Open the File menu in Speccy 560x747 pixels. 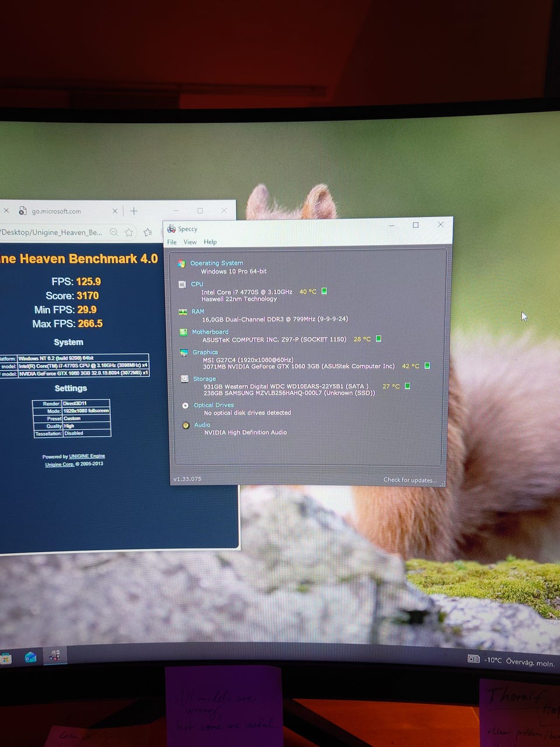point(171,242)
